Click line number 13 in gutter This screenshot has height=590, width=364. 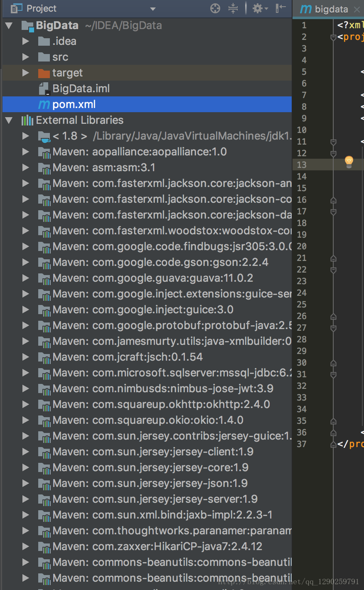[302, 165]
